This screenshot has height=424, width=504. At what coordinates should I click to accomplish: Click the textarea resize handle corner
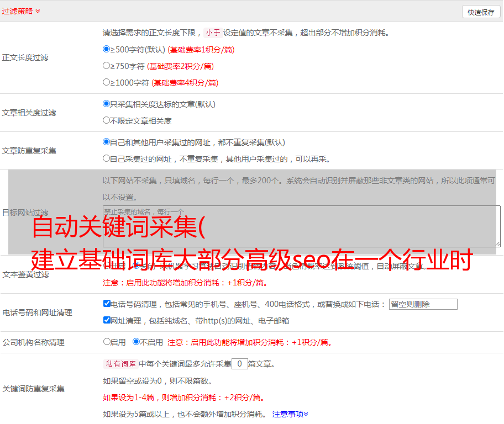click(497, 244)
